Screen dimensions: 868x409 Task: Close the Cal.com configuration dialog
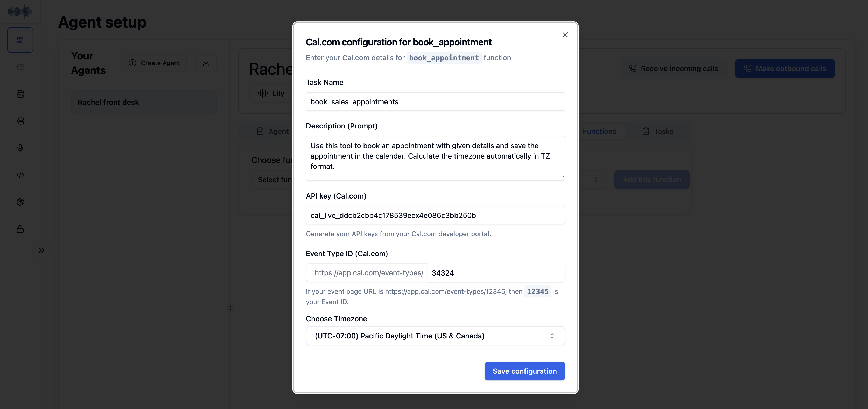click(565, 35)
